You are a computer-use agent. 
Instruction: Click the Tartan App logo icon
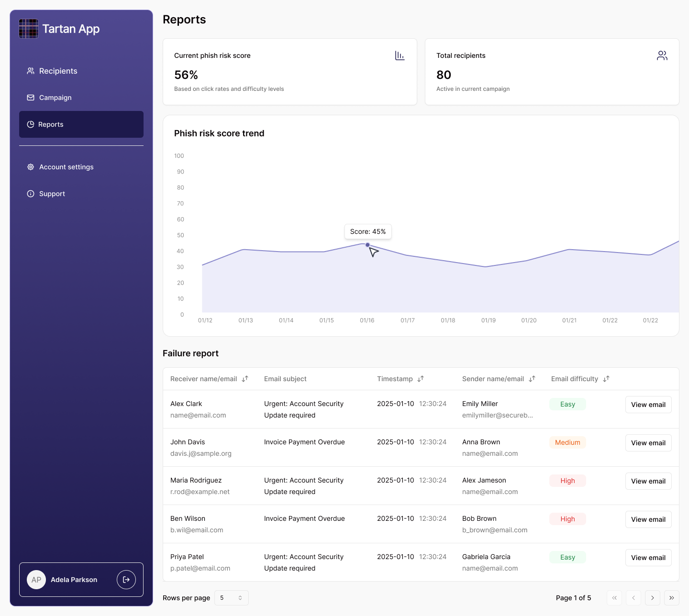point(29,29)
